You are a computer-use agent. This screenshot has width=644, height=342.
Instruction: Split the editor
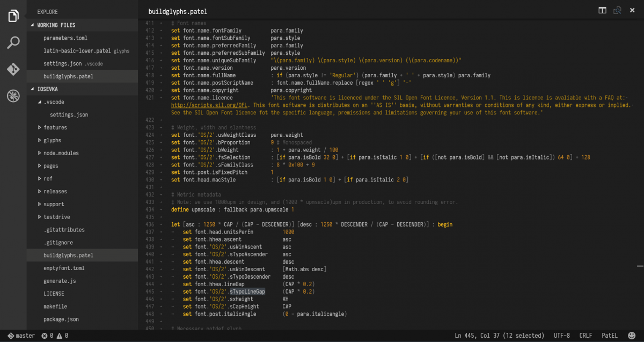tap(603, 10)
